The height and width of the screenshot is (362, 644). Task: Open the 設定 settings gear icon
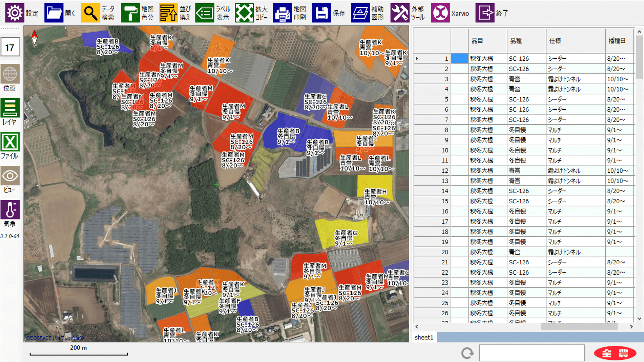(14, 13)
